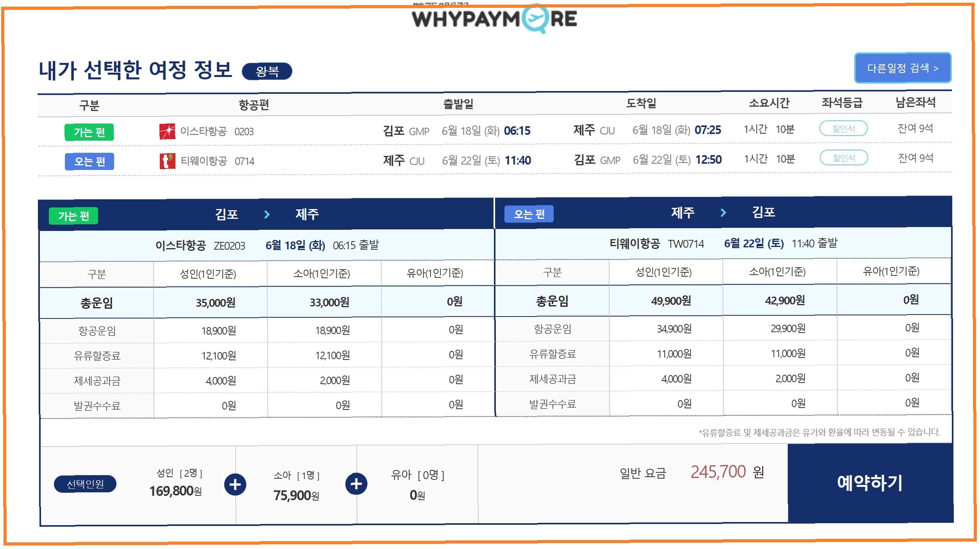Click the 할인석 seat class badge for the outbound flight

tap(843, 129)
